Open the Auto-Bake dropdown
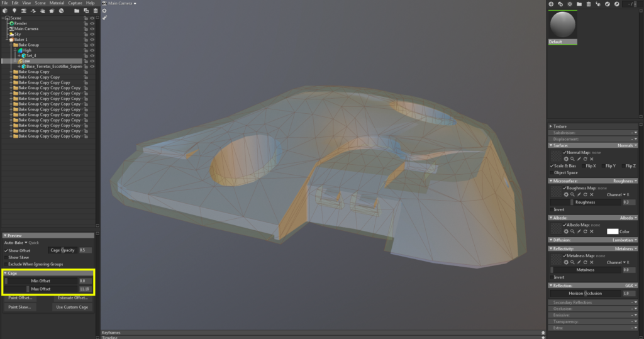The width and height of the screenshot is (644, 339). click(16, 243)
